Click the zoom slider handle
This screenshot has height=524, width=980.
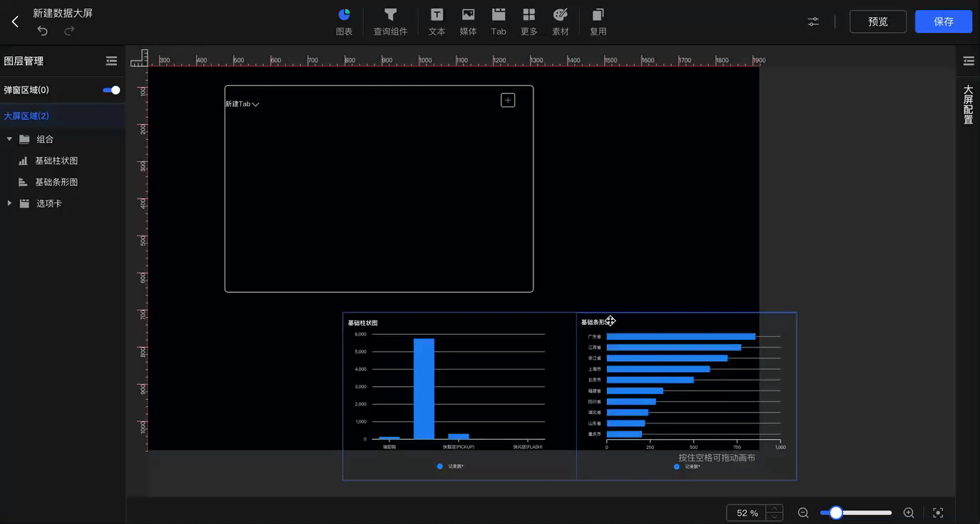(x=836, y=513)
